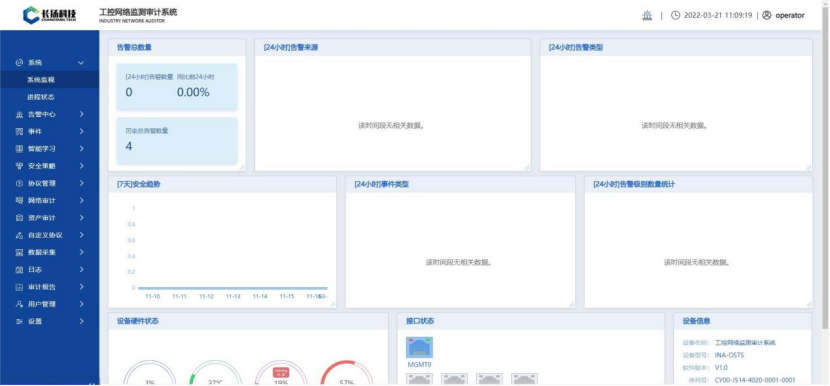Collapse the 系统 menu chevron

pyautogui.click(x=81, y=62)
